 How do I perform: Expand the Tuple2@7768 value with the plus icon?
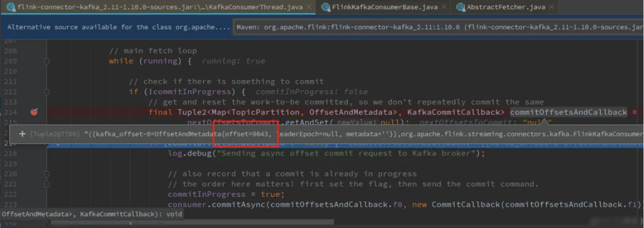pos(22,134)
